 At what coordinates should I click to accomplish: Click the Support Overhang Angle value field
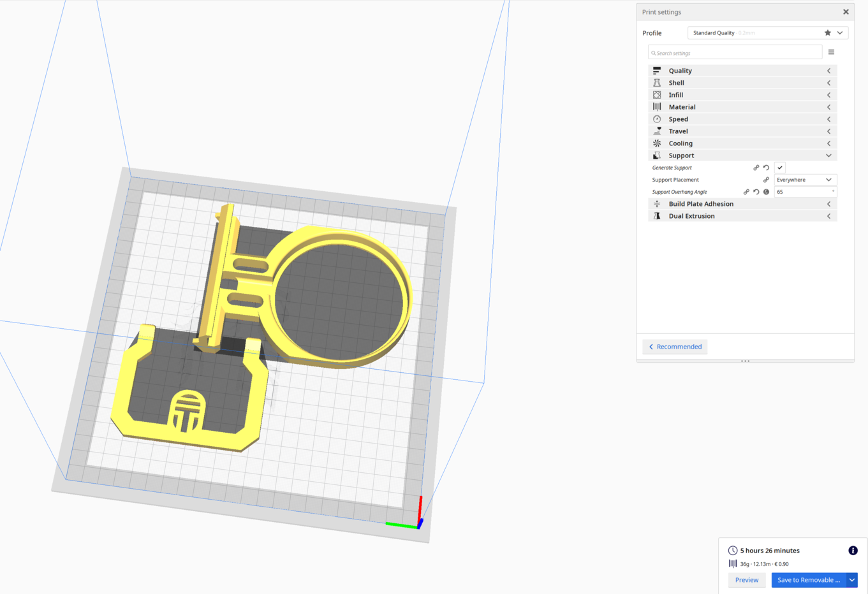click(805, 192)
